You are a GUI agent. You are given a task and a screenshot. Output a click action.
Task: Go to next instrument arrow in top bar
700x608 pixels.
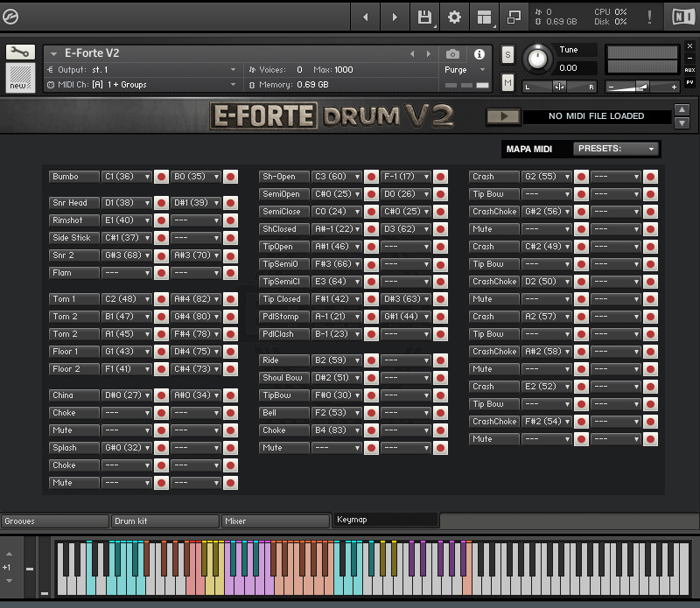pos(395,17)
